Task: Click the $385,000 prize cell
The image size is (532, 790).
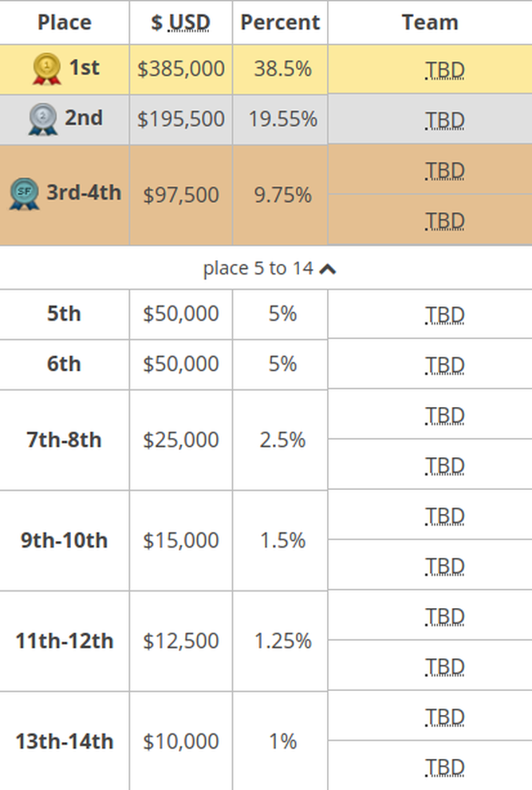Action: click(181, 69)
